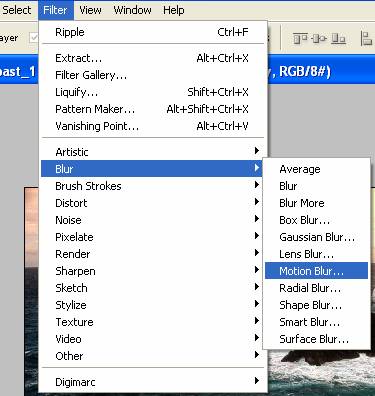Open Smart Blur... dialog
Image resolution: width=375 pixels, height=396 pixels.
(x=317, y=322)
